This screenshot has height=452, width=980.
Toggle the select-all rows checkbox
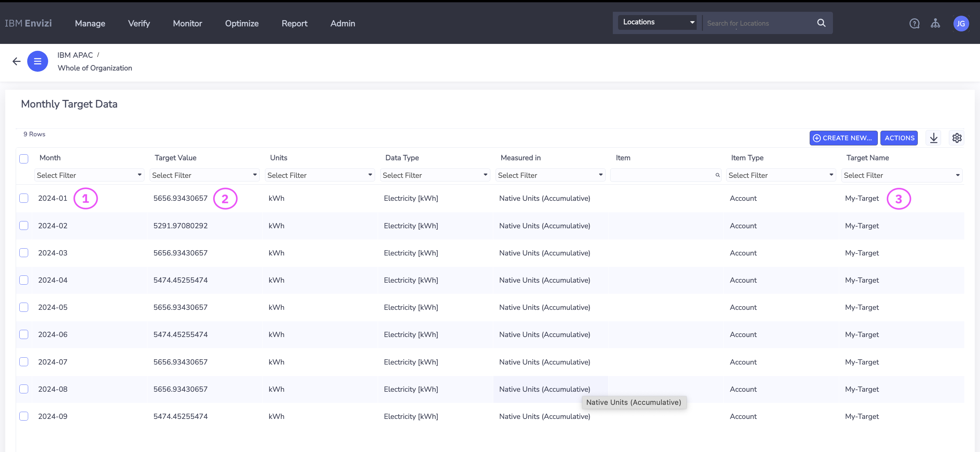click(24, 158)
